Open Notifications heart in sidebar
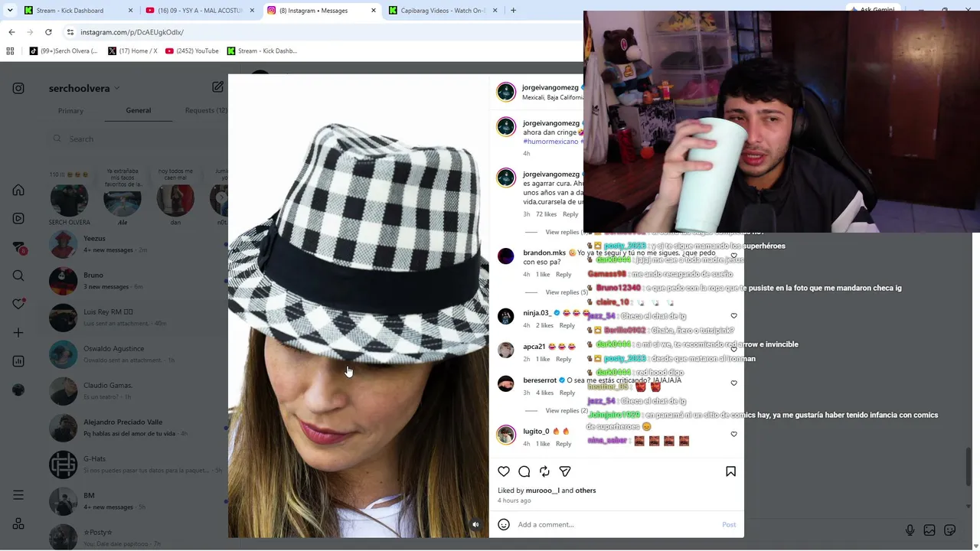 tap(18, 304)
